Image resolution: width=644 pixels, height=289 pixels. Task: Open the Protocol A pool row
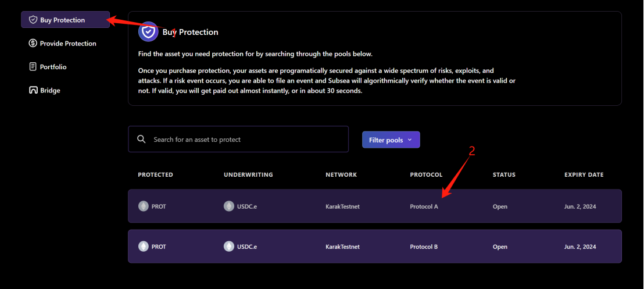pos(374,206)
